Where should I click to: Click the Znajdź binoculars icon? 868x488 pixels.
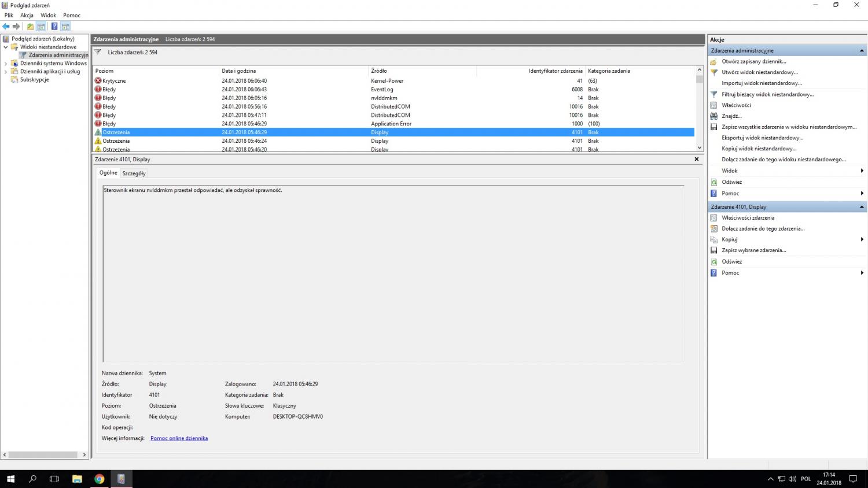tap(713, 116)
